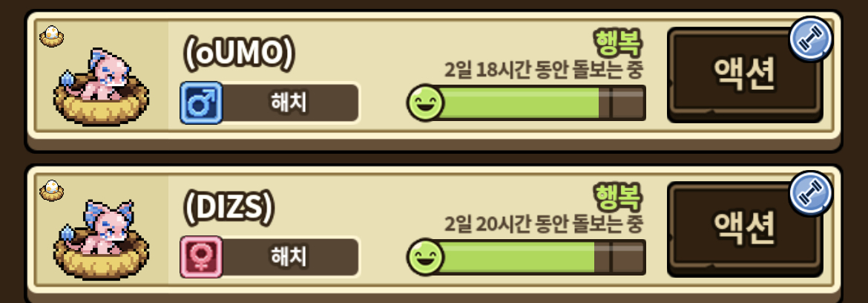Open the 액션 button for DIZS
The width and height of the screenshot is (868, 303).
point(745,229)
